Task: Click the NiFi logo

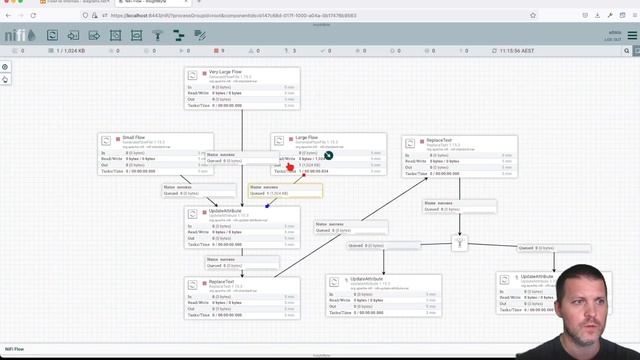Action: 20,36
